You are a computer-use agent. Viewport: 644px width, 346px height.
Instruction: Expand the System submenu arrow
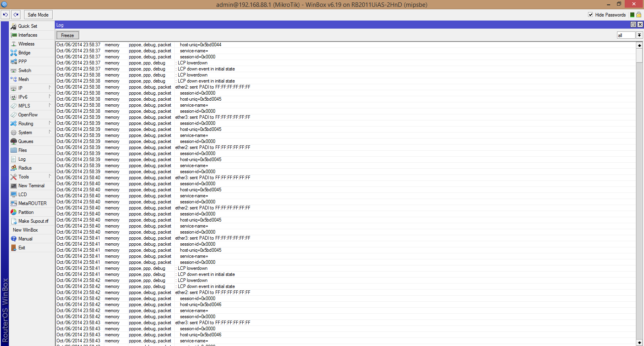tap(50, 132)
